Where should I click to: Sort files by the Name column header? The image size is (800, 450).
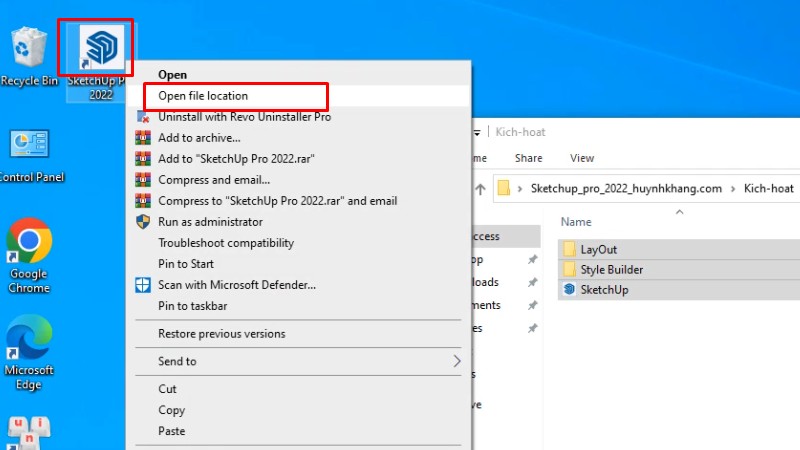click(x=576, y=222)
